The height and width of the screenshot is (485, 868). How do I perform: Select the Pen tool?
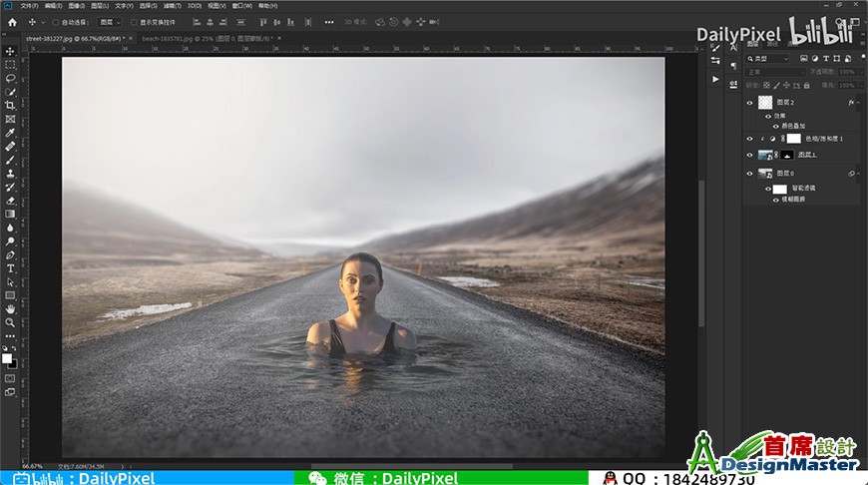pos(10,254)
